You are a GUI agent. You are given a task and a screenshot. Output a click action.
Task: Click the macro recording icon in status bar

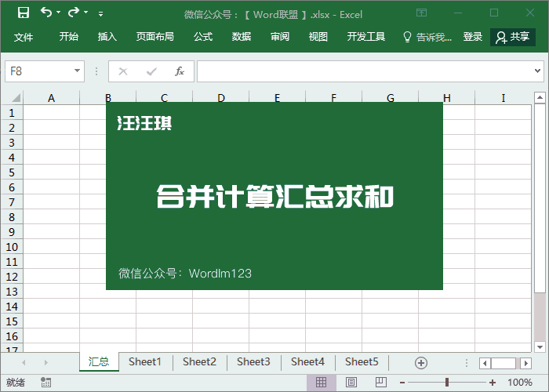45,383
